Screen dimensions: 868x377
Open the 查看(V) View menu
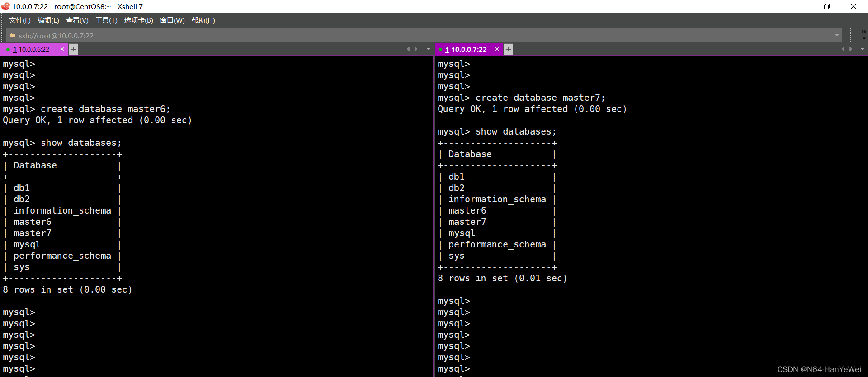77,20
